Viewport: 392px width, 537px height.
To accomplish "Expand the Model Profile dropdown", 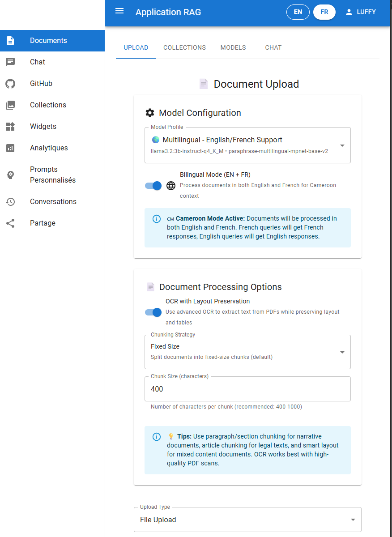I will [247, 145].
